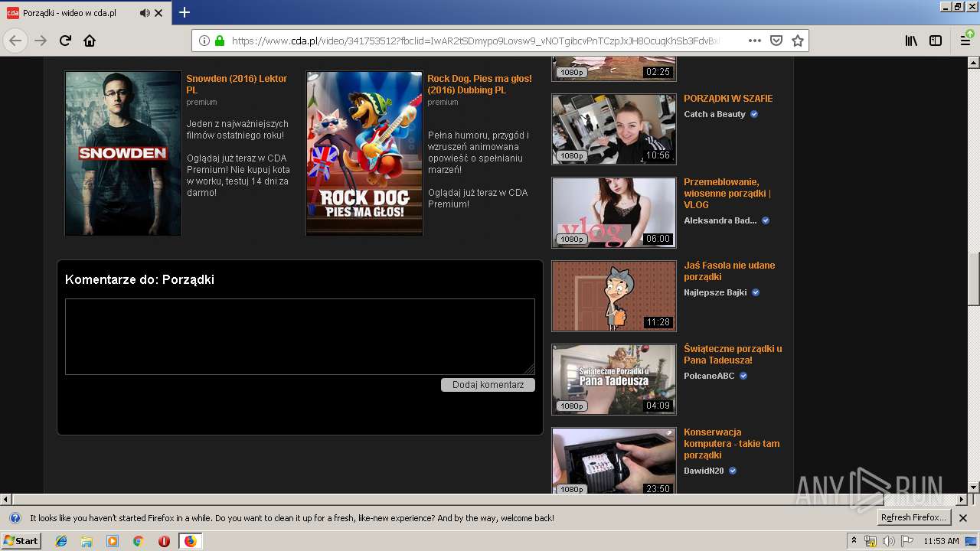Open the Rock Dog movie poster
980x551 pixels.
coord(364,153)
